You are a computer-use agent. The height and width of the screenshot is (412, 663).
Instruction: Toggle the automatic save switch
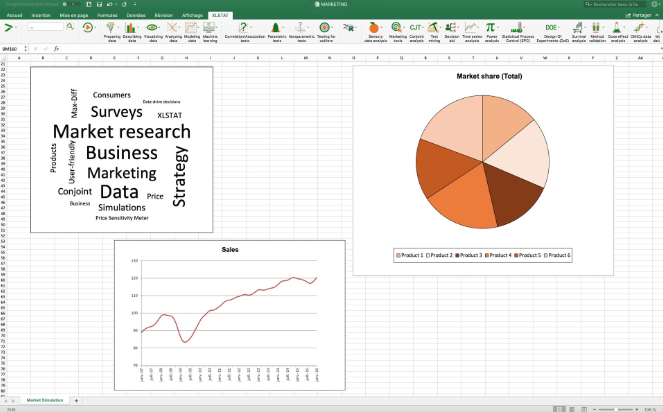click(71, 4)
